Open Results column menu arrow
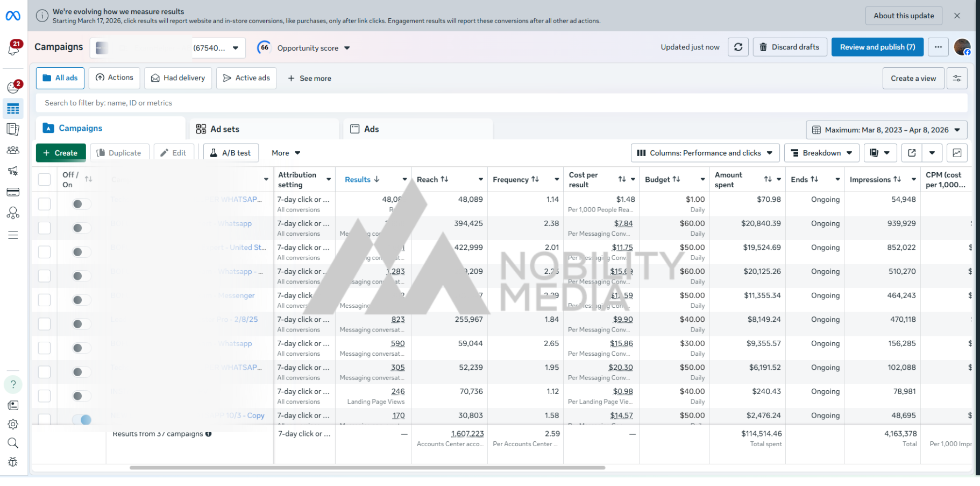This screenshot has height=486, width=980. (404, 179)
